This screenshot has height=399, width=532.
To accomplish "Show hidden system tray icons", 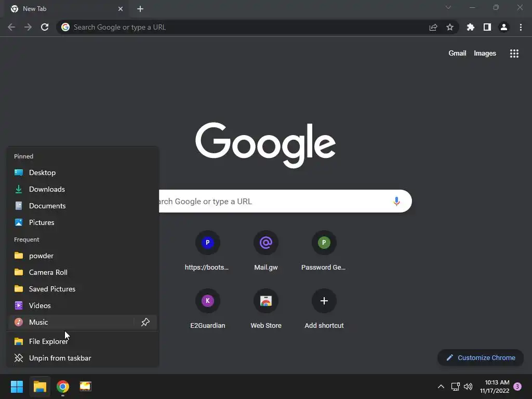I will [441, 387].
